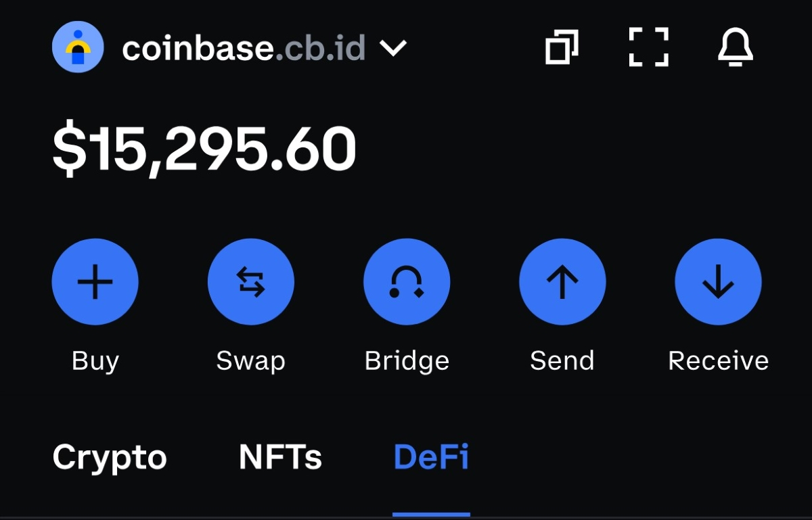Image resolution: width=812 pixels, height=520 pixels.
Task: Tap the total balance amount
Action: tap(203, 146)
